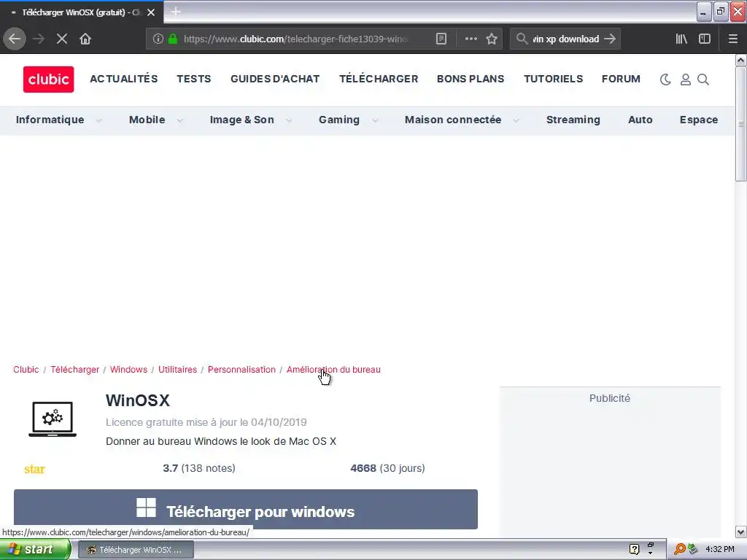Click the Personnalisation breadcrumb link
This screenshot has width=747, height=560.
241,370
